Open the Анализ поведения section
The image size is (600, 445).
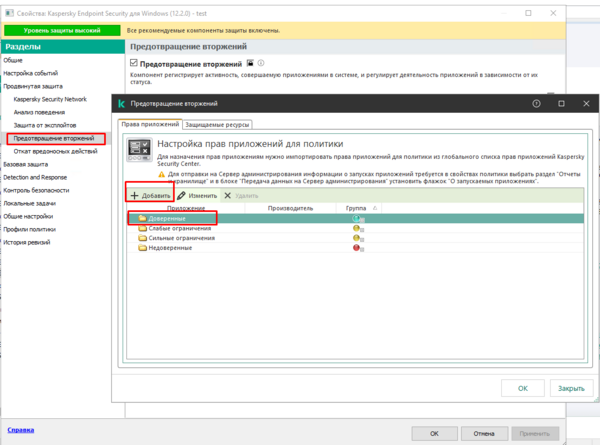pyautogui.click(x=39, y=112)
